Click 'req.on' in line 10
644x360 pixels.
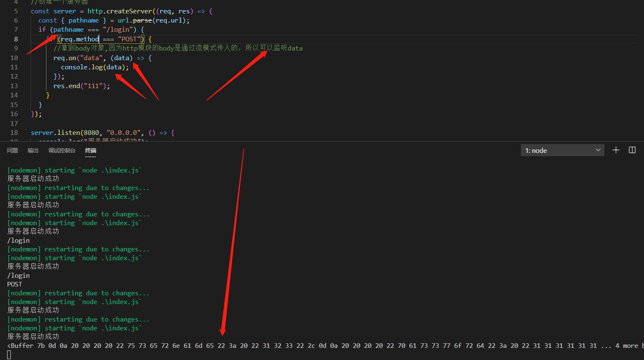coord(65,58)
